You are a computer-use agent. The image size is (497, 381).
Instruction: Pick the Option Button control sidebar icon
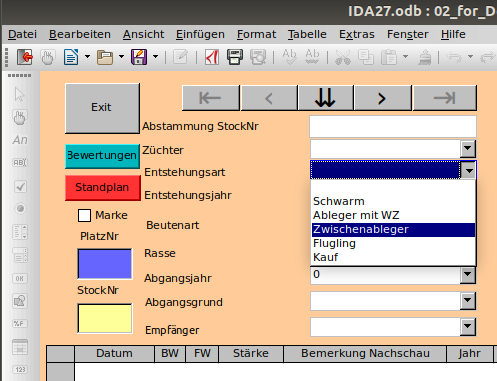pos(20,209)
